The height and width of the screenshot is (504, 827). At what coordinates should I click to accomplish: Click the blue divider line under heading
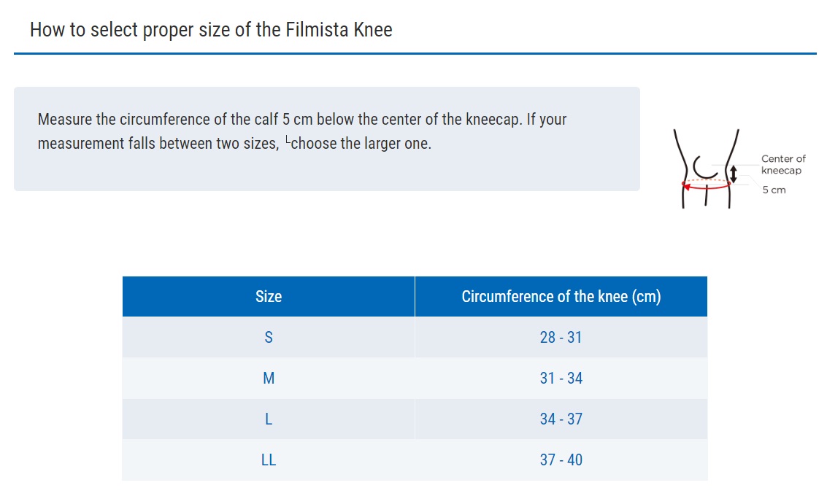pos(415,53)
